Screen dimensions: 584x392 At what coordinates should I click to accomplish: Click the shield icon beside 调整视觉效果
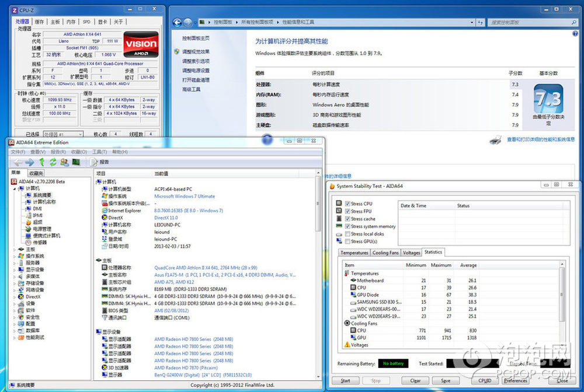point(177,52)
